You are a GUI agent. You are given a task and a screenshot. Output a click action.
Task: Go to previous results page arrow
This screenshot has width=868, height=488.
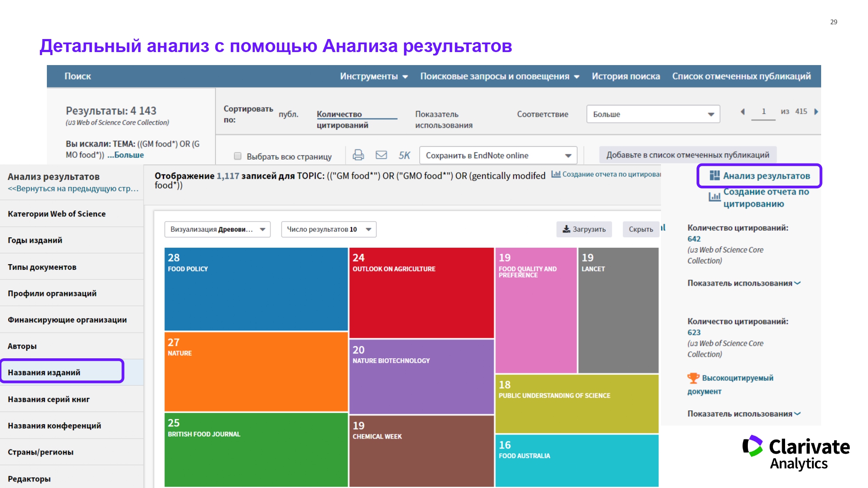743,111
